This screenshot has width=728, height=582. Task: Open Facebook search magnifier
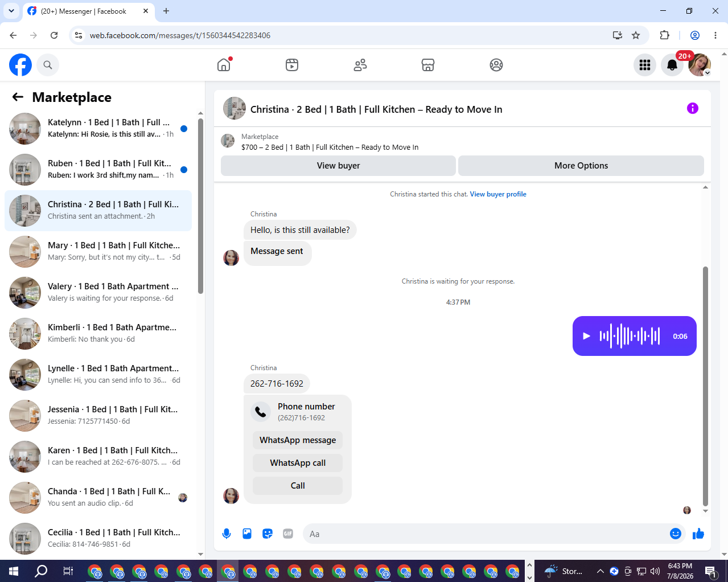click(48, 65)
